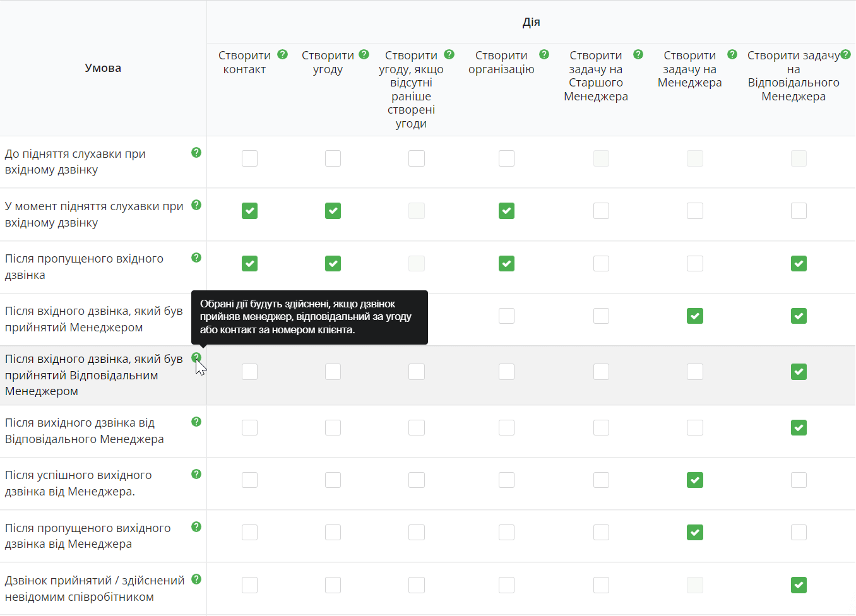
Task: Click the 'Умова' column header
Action: coord(103,68)
